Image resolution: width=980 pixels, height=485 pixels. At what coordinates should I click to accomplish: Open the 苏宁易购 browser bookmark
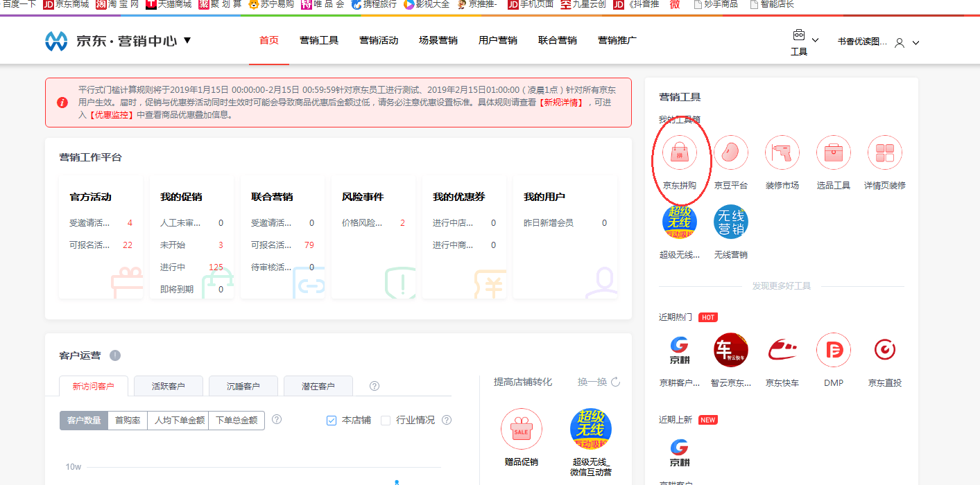[x=271, y=4]
